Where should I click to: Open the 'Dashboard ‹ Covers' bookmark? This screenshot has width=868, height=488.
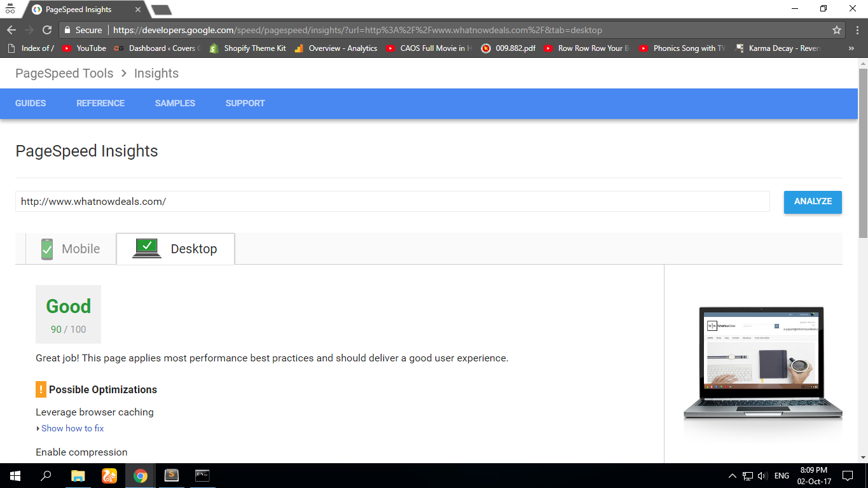coord(158,48)
